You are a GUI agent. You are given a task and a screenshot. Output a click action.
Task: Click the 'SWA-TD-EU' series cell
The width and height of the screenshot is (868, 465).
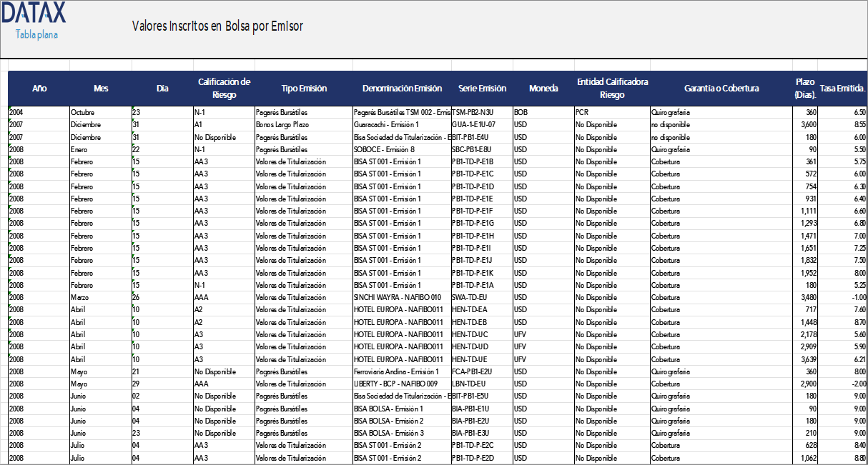tap(469, 298)
